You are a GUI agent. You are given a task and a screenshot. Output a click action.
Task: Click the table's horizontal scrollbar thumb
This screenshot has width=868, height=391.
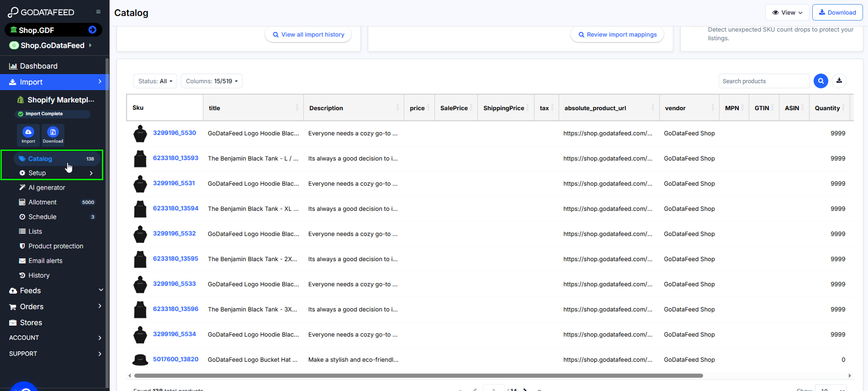418,376
